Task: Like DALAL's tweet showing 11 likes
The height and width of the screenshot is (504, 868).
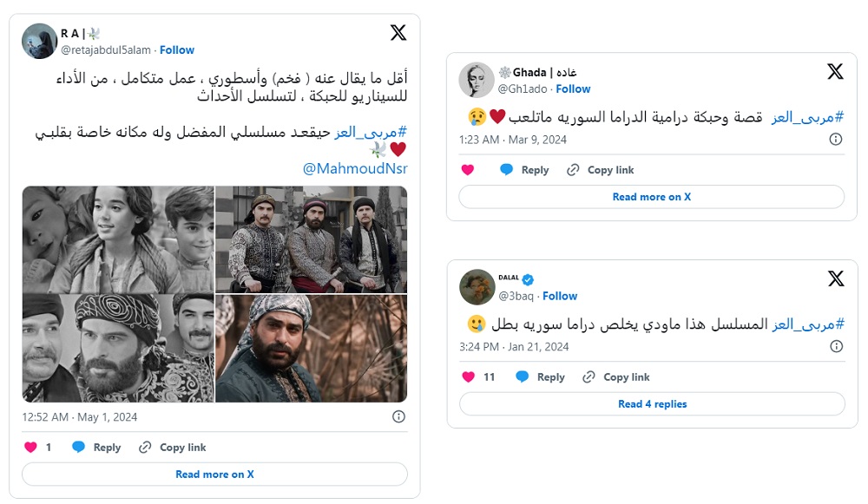Action: (x=469, y=376)
